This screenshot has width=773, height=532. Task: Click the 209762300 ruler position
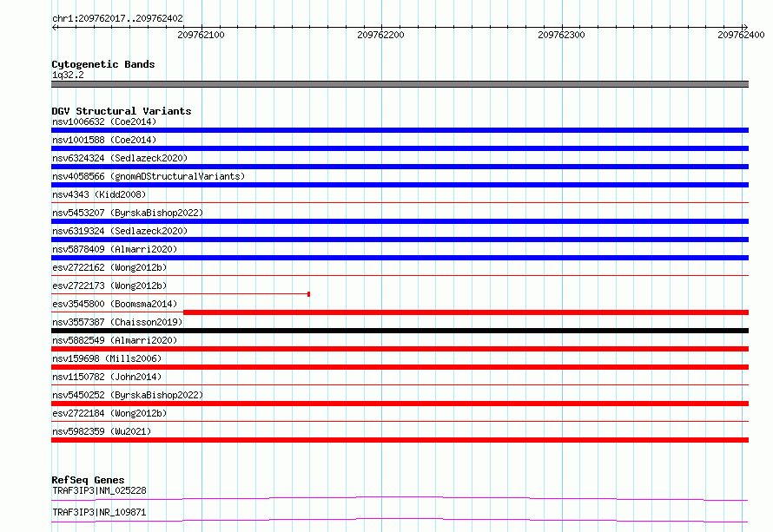(x=561, y=35)
